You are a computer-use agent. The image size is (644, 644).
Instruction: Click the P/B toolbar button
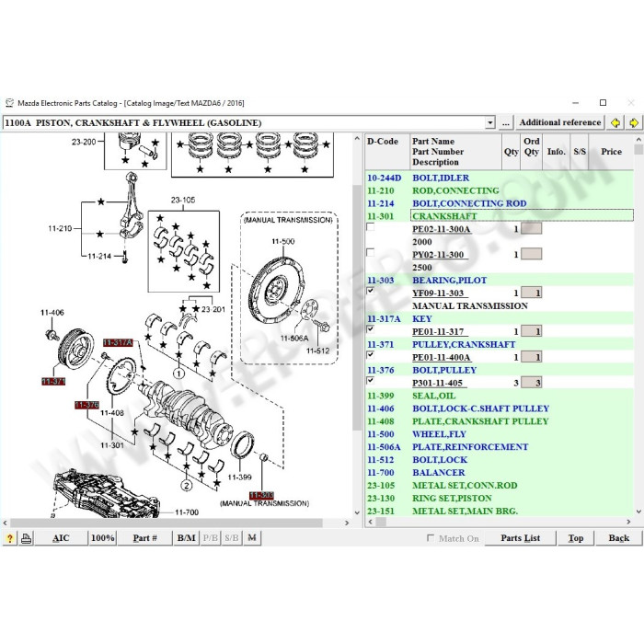(211, 538)
